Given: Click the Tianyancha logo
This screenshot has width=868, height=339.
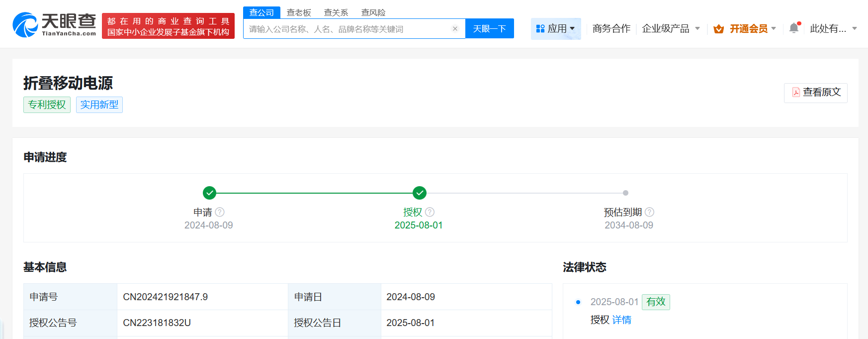Looking at the screenshot, I should point(54,25).
